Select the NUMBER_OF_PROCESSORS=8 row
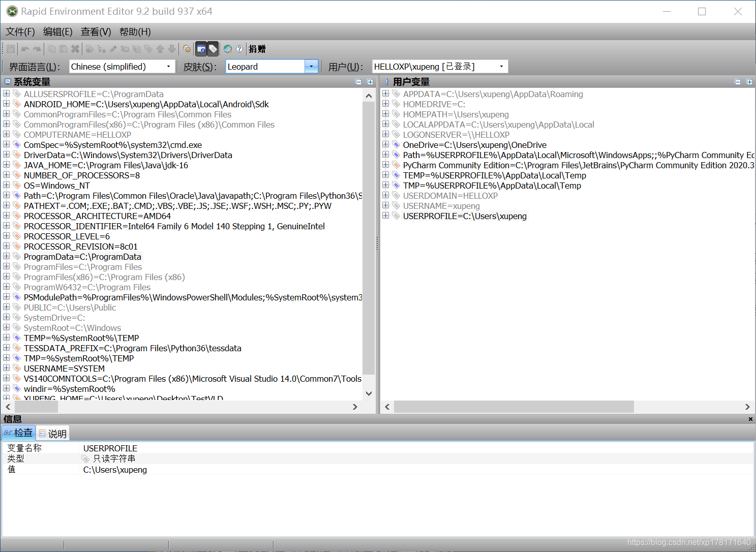 pos(82,175)
